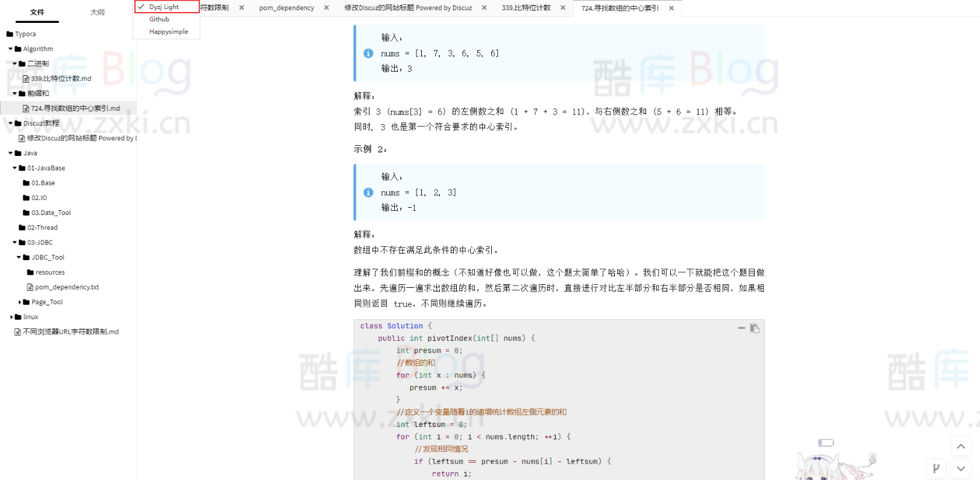Click the //发现相同情况 code comment
The image size is (980, 480).
[x=441, y=449]
